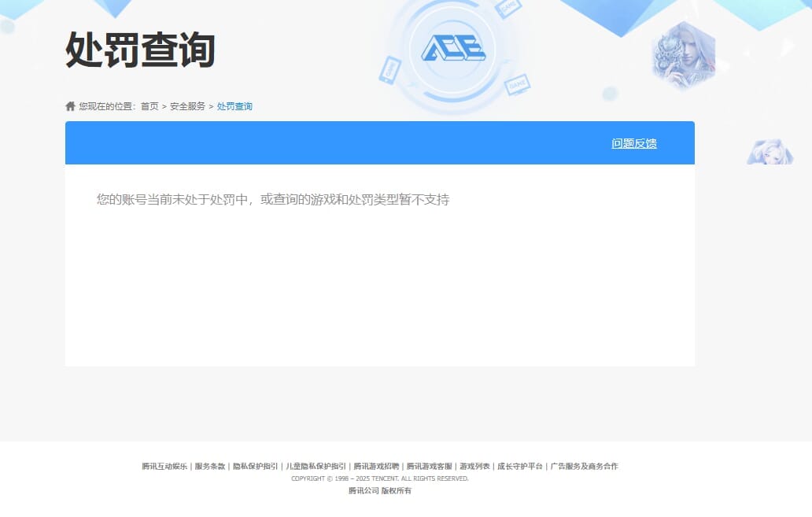Open the 问题反馈 feedback link
The width and height of the screenshot is (812, 517).
click(633, 143)
